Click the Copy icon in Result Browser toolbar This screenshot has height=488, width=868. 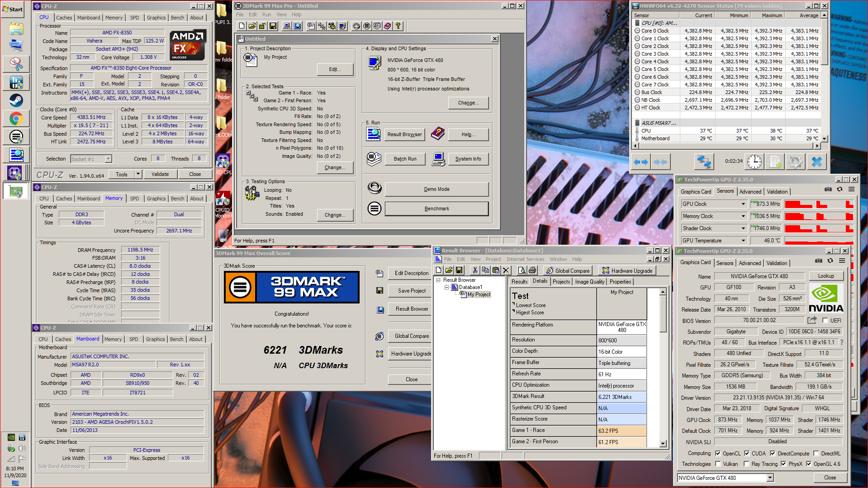(x=485, y=270)
